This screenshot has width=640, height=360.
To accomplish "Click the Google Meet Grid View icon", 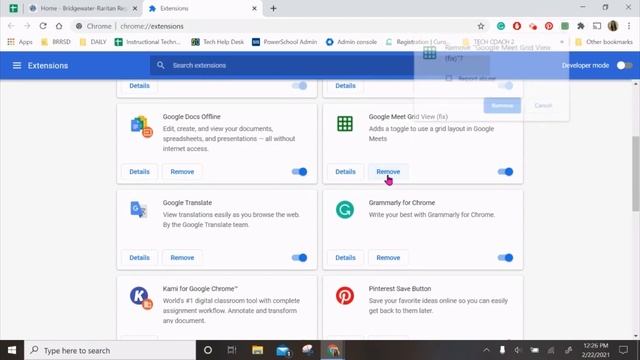I will 345,124.
